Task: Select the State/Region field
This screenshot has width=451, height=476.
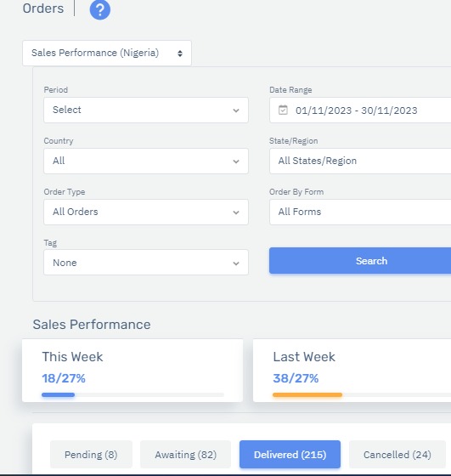Action: 360,161
